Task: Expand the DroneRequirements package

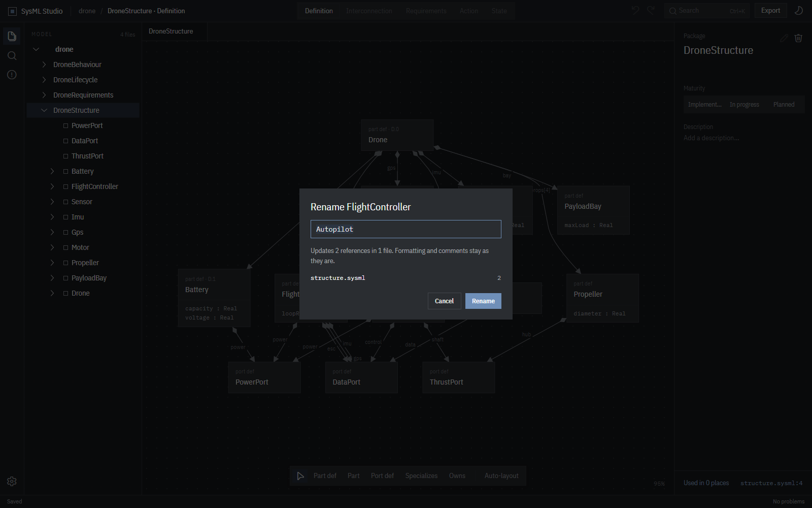Action: (44, 95)
